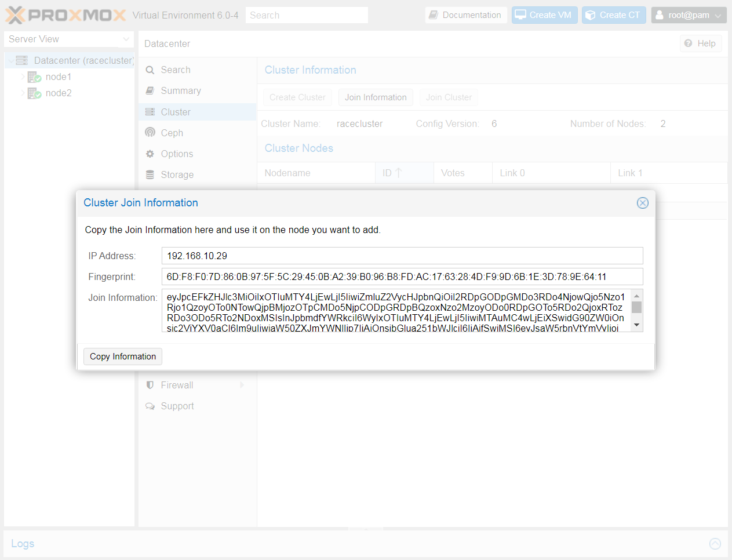The height and width of the screenshot is (560, 732).
Task: Collapse the Datacenter tree node
Action: point(11,60)
